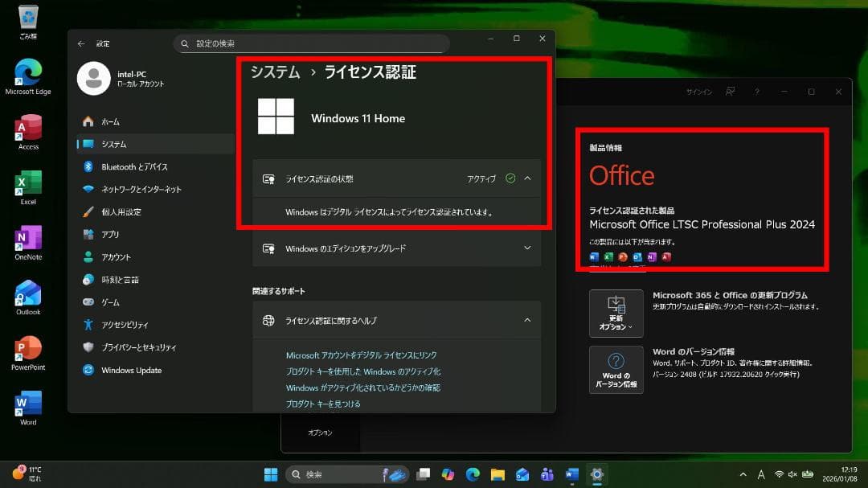Click the Excel icon under ライセンス認証された製品

click(608, 256)
